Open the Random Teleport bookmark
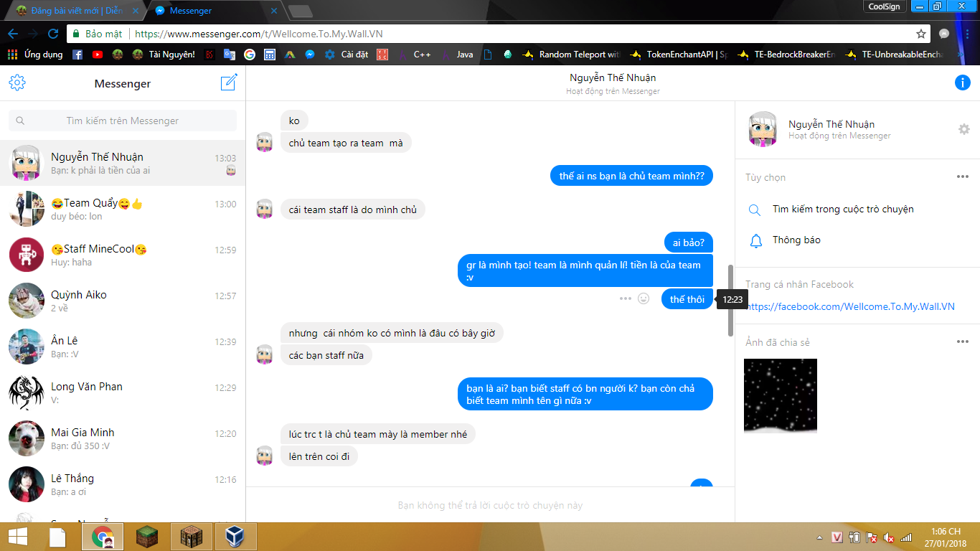The height and width of the screenshot is (551, 980). point(572,55)
